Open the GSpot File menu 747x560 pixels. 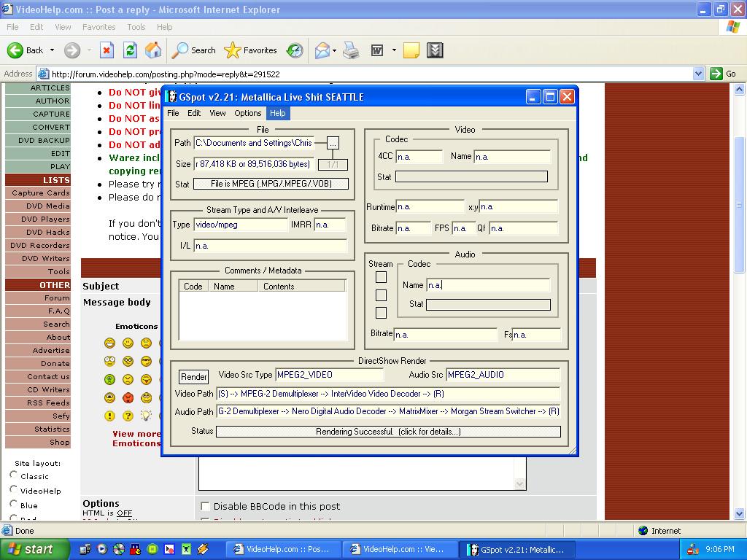pyautogui.click(x=173, y=113)
